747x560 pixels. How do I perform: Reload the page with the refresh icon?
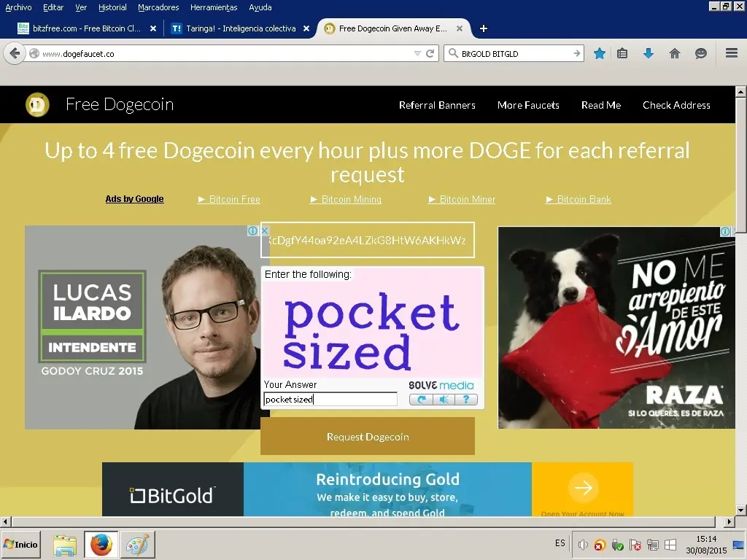tap(430, 53)
